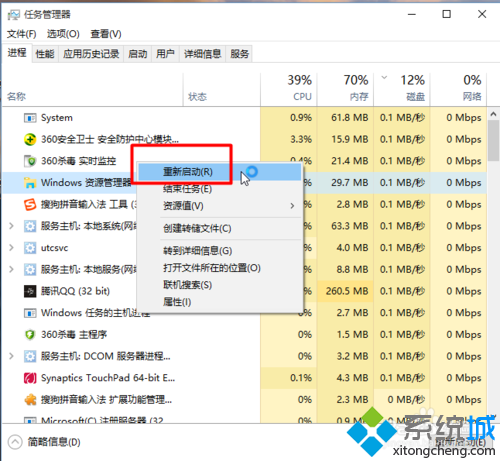This screenshot has width=500, height=461.
Task: Click the 260.5 MB memory value
Action: [347, 291]
